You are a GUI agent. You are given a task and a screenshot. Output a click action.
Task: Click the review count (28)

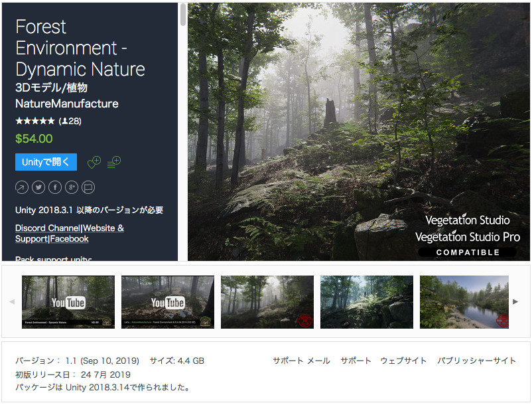pyautogui.click(x=70, y=121)
